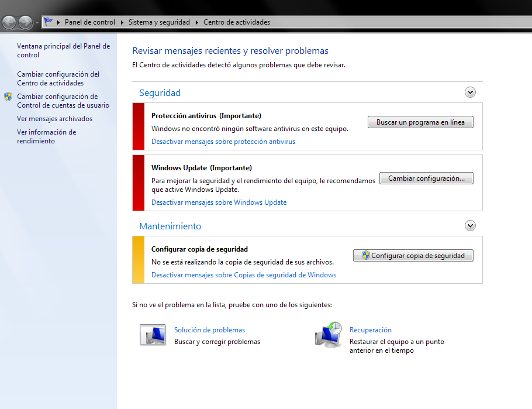Open the recent pages dropdown arrow
Image resolution: width=532 pixels, height=409 pixels.
coord(37,23)
